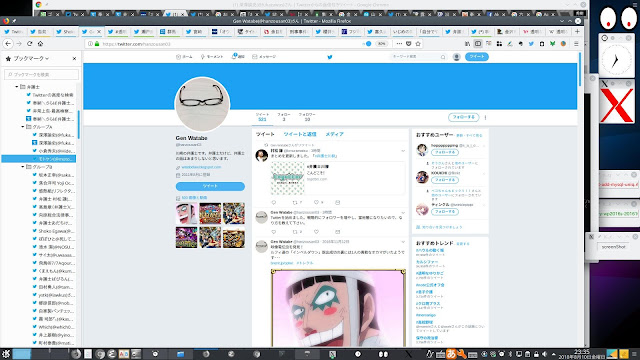Reload the page with the refresh icon
This screenshot has width=640, height=360.
pyautogui.click(x=29, y=44)
